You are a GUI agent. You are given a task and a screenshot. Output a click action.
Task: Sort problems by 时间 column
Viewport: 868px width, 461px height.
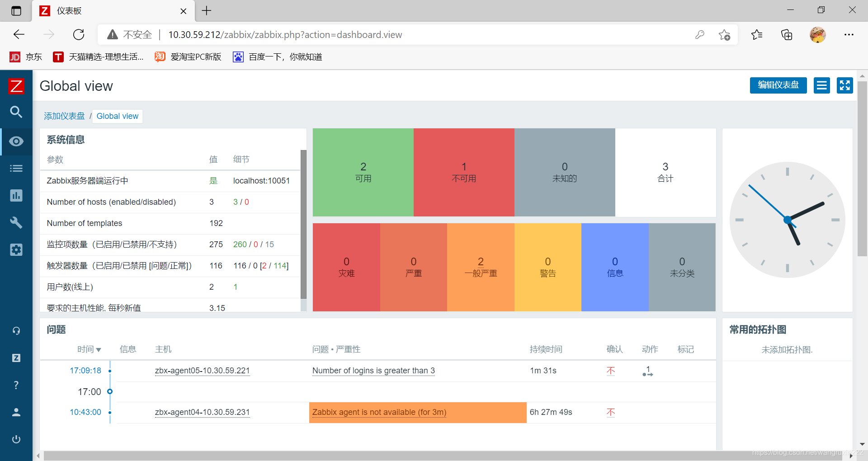[89, 349]
